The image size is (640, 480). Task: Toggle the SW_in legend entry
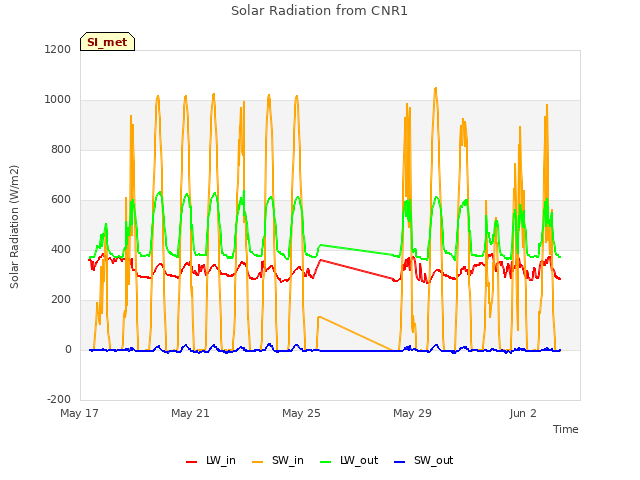click(278, 461)
